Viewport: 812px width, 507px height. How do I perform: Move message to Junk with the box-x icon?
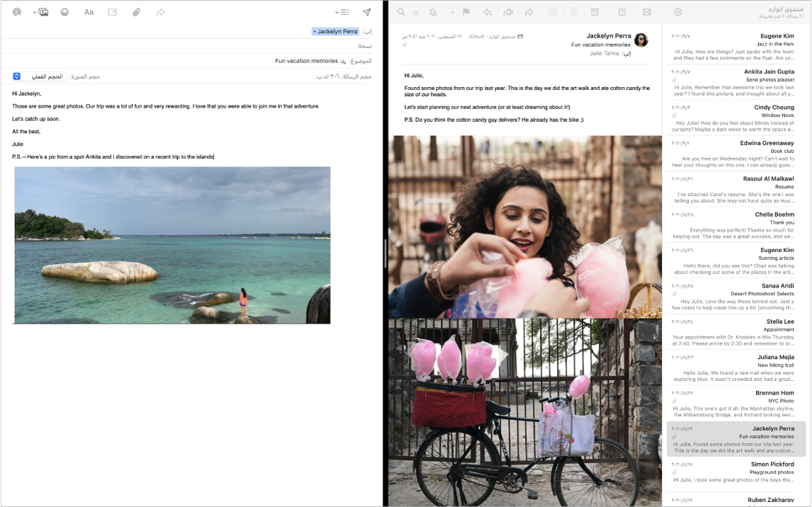[x=553, y=12]
